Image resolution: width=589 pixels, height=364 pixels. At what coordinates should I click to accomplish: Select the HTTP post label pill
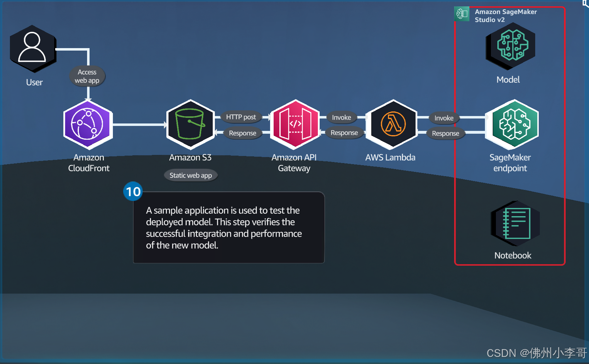(x=241, y=117)
